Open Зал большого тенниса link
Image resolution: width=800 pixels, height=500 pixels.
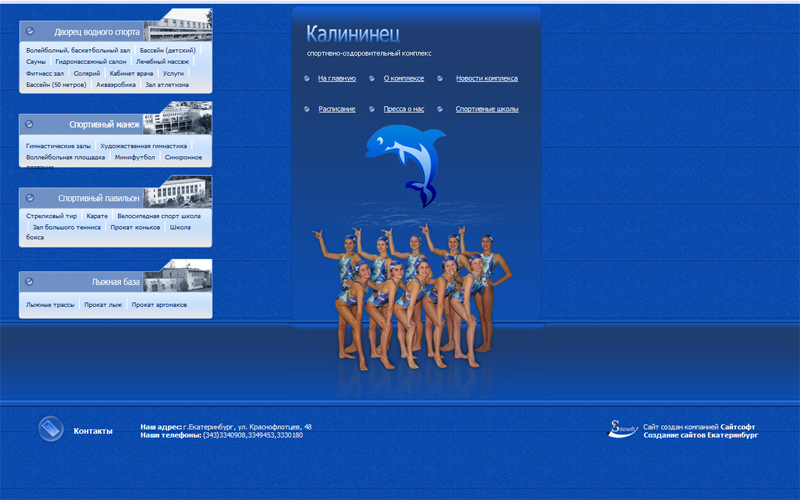click(x=66, y=227)
